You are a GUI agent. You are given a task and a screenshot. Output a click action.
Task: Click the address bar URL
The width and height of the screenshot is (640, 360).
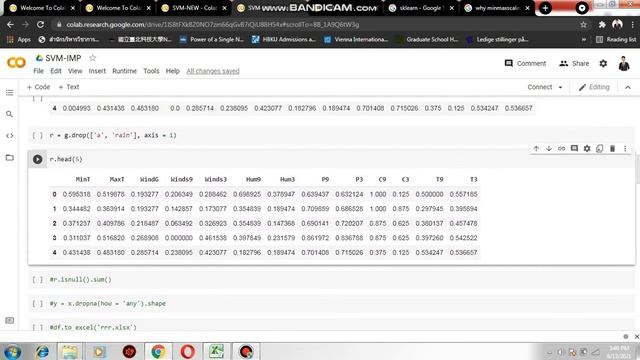[x=212, y=24]
